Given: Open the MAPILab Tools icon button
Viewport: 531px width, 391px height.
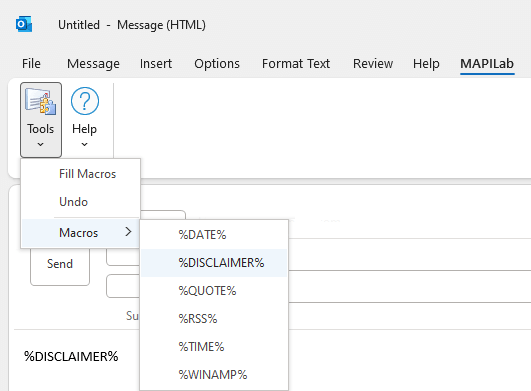Looking at the screenshot, I should point(40,101).
